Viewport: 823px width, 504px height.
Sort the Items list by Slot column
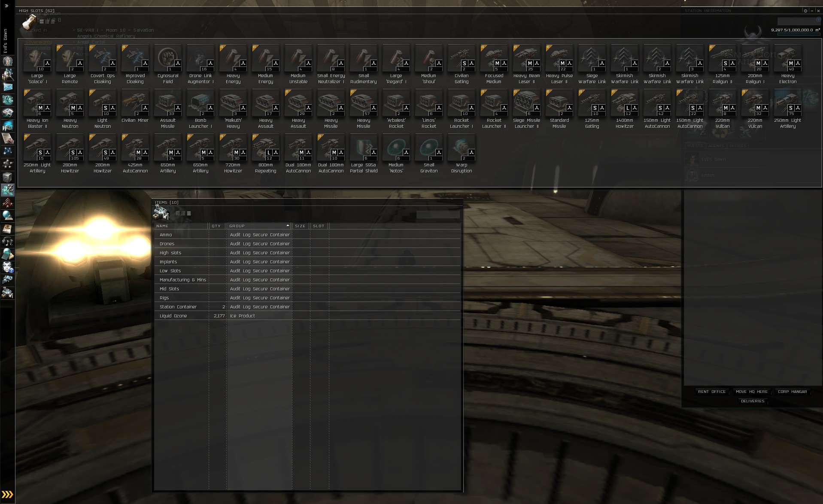pyautogui.click(x=319, y=226)
